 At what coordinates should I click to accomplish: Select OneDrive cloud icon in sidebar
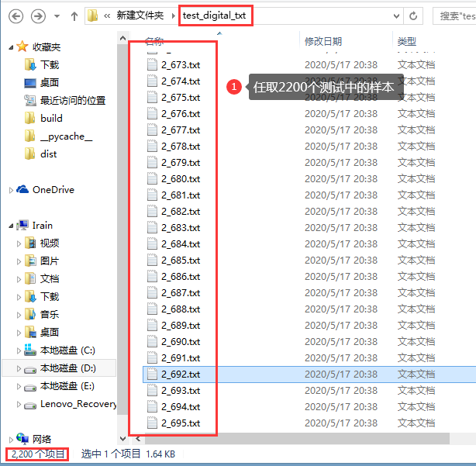[x=22, y=189]
